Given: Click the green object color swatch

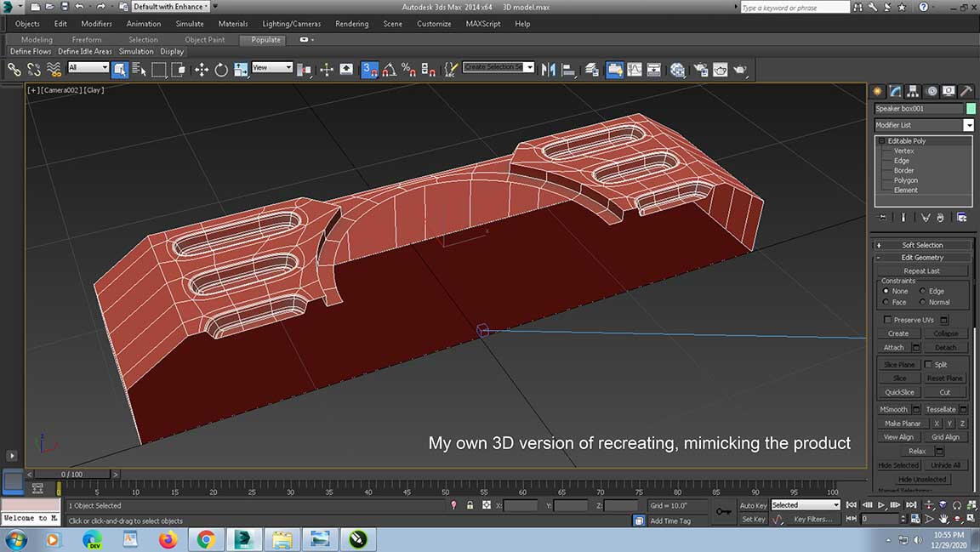Looking at the screenshot, I should pyautogui.click(x=971, y=108).
